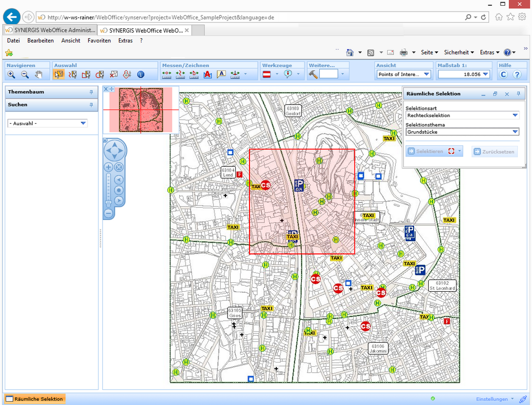Activate the pan hand tool
The image size is (532, 405).
tap(38, 74)
